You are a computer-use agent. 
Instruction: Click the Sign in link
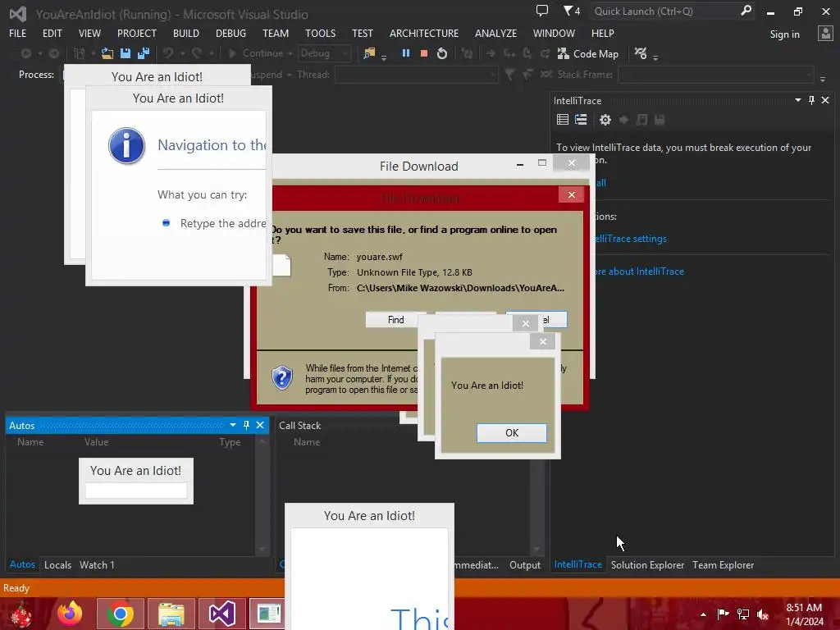[x=784, y=34]
